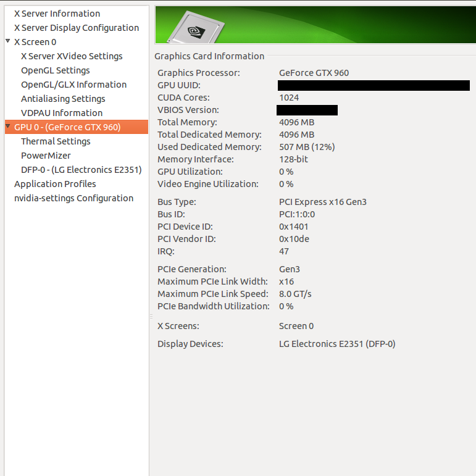Select X Server Display Configuration
The height and width of the screenshot is (476, 476).
tap(76, 28)
